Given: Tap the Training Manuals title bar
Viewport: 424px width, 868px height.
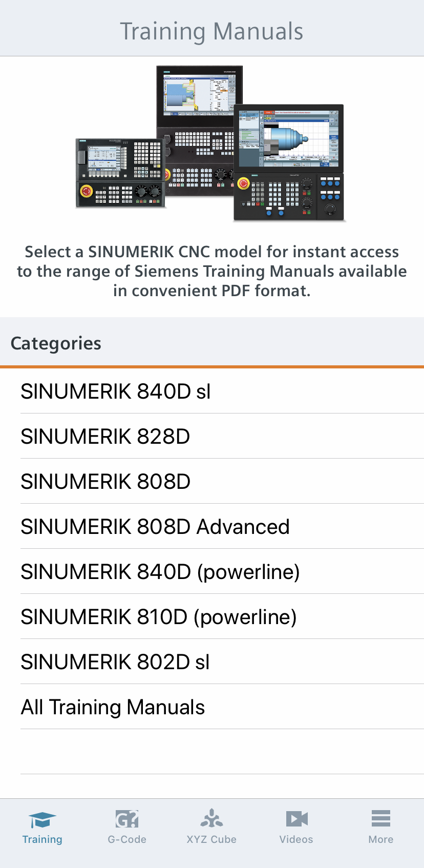Looking at the screenshot, I should 212,31.
